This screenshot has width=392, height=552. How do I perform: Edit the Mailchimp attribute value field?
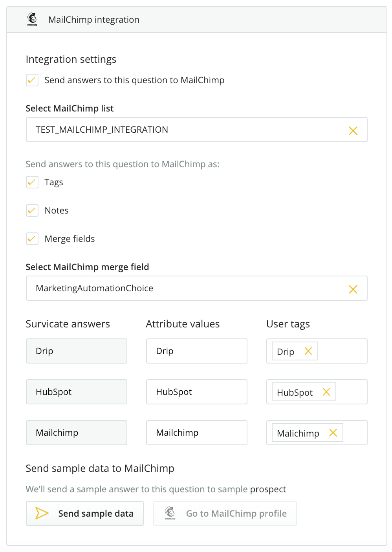(197, 433)
